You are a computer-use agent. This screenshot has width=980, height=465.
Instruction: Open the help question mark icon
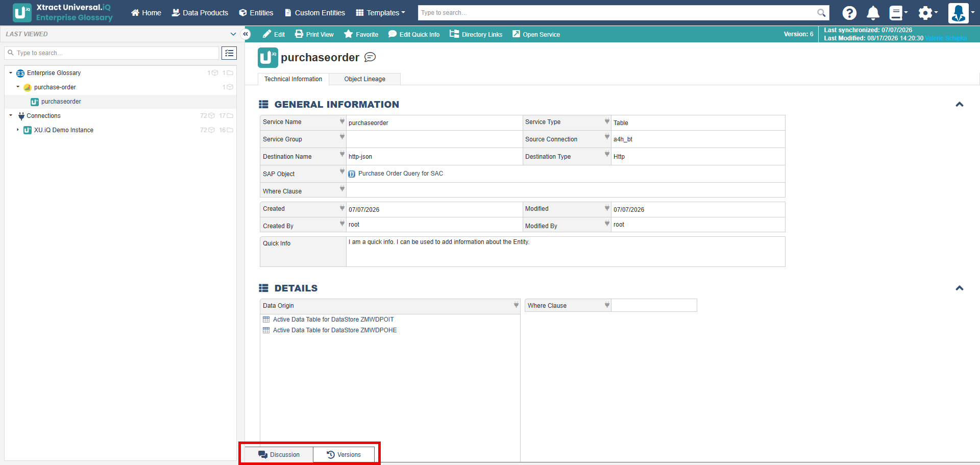point(849,13)
